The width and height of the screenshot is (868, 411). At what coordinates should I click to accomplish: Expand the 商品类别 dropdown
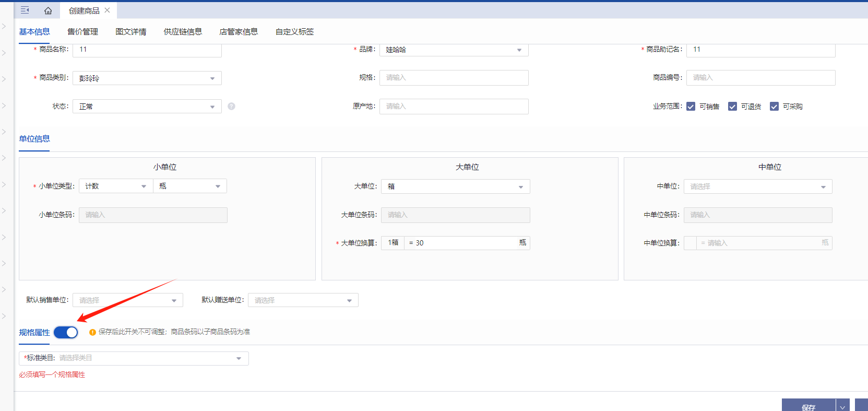tap(147, 78)
